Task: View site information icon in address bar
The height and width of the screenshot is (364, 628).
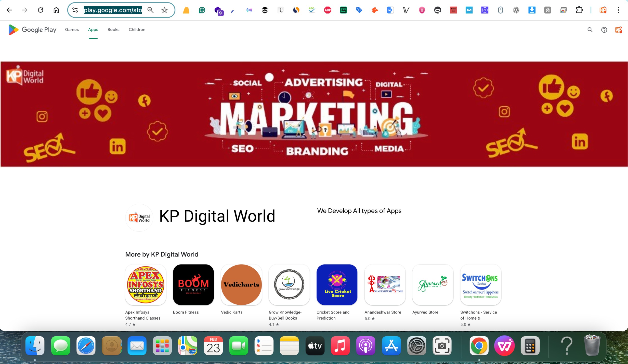Action: 75,10
